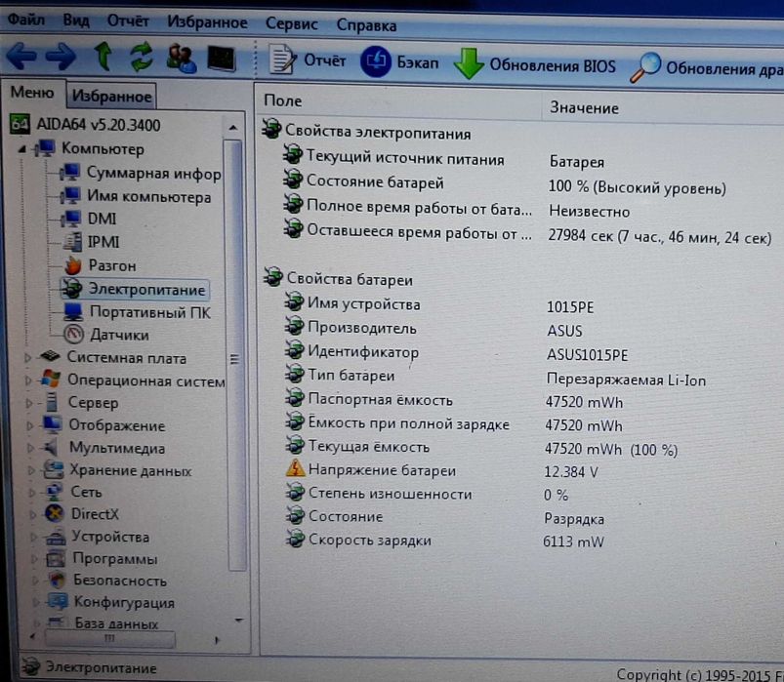Click the Хранение данных drive icon
The width and height of the screenshot is (784, 682).
pyautogui.click(x=53, y=469)
